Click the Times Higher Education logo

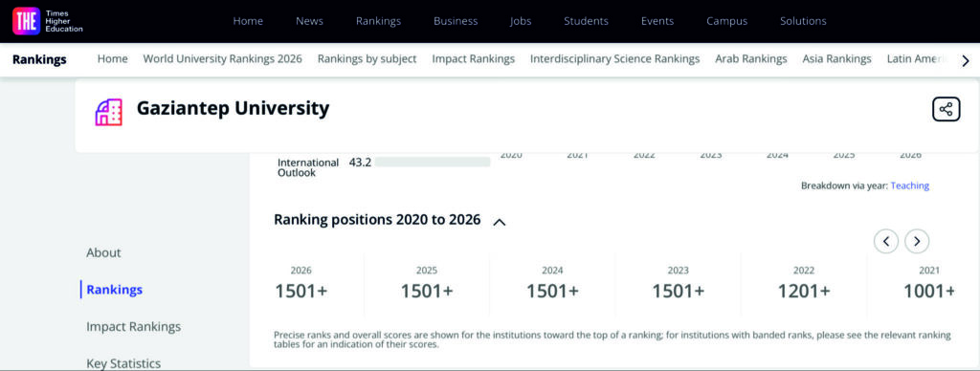[x=48, y=21]
